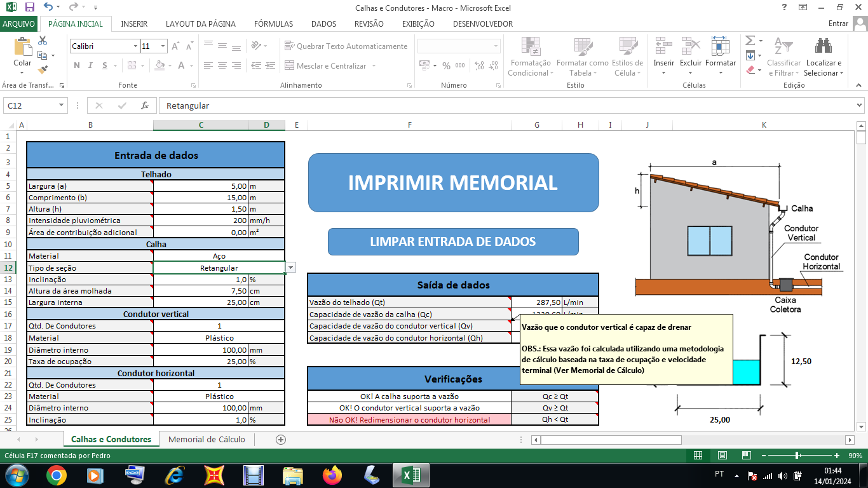The height and width of the screenshot is (488, 868).
Task: Switch to Page Layout view in the status bar
Action: (722, 456)
